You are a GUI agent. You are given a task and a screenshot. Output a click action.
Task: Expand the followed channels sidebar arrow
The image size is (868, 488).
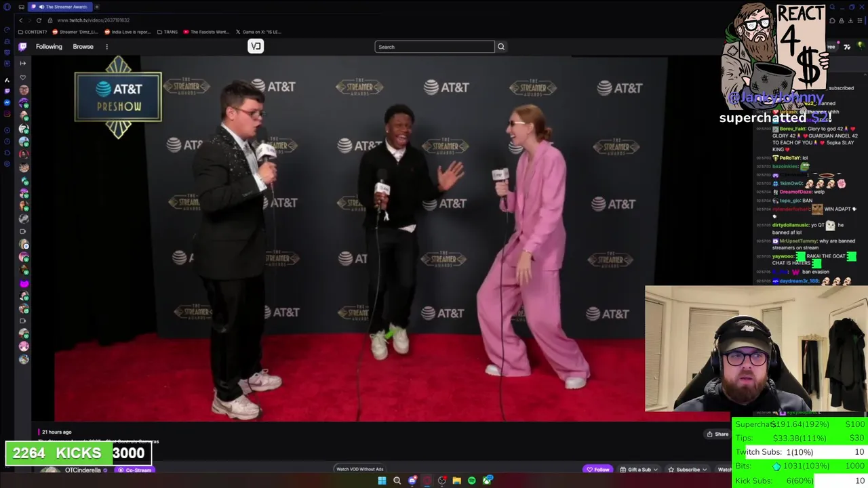pyautogui.click(x=22, y=63)
